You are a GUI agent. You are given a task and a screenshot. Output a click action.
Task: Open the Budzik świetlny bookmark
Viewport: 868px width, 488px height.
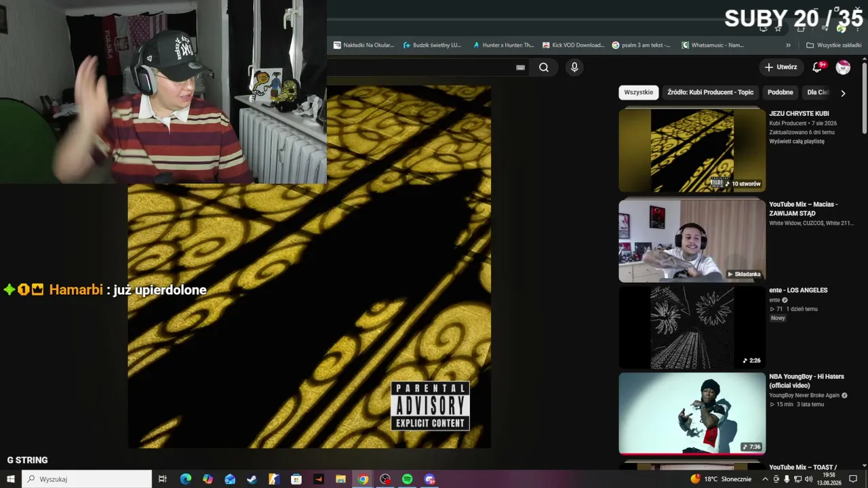pos(432,45)
